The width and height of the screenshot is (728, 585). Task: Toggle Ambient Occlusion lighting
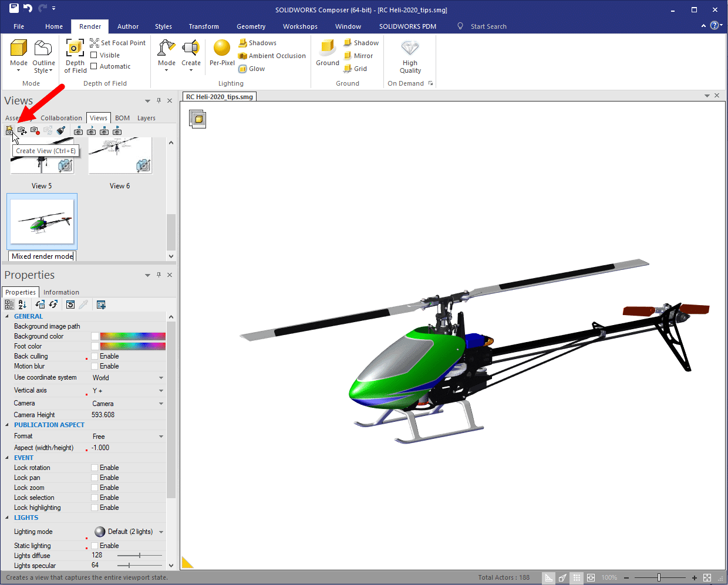coord(242,56)
